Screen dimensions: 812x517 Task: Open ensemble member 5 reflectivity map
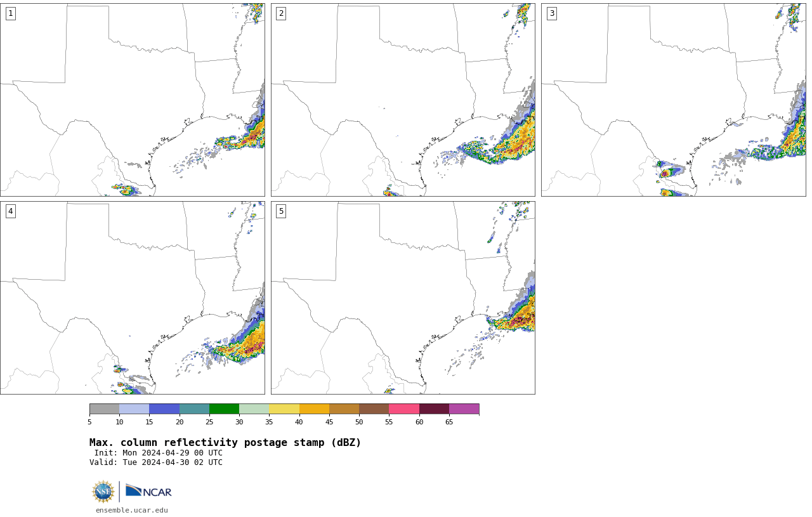click(403, 298)
